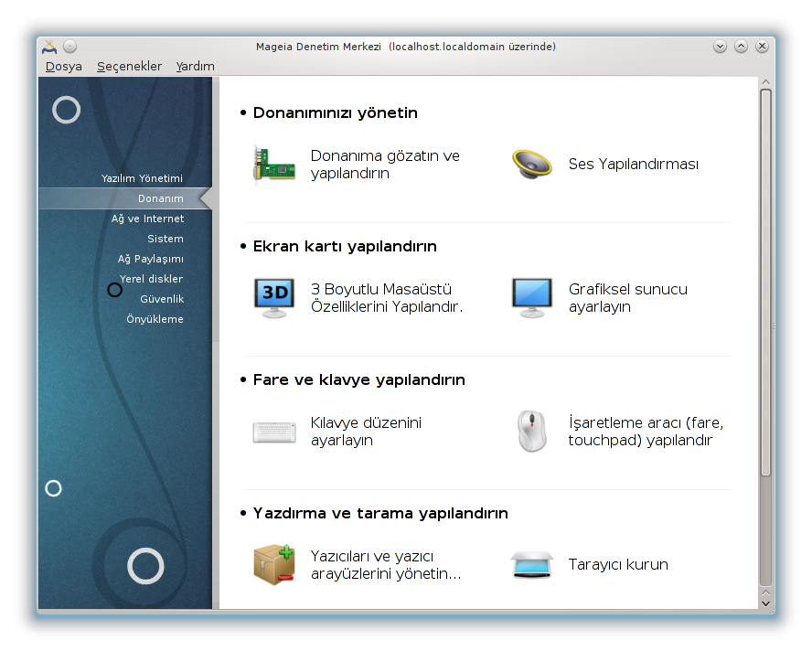The width and height of the screenshot is (812, 651).
Task: Minimize the window with title bar button
Action: click(x=720, y=47)
